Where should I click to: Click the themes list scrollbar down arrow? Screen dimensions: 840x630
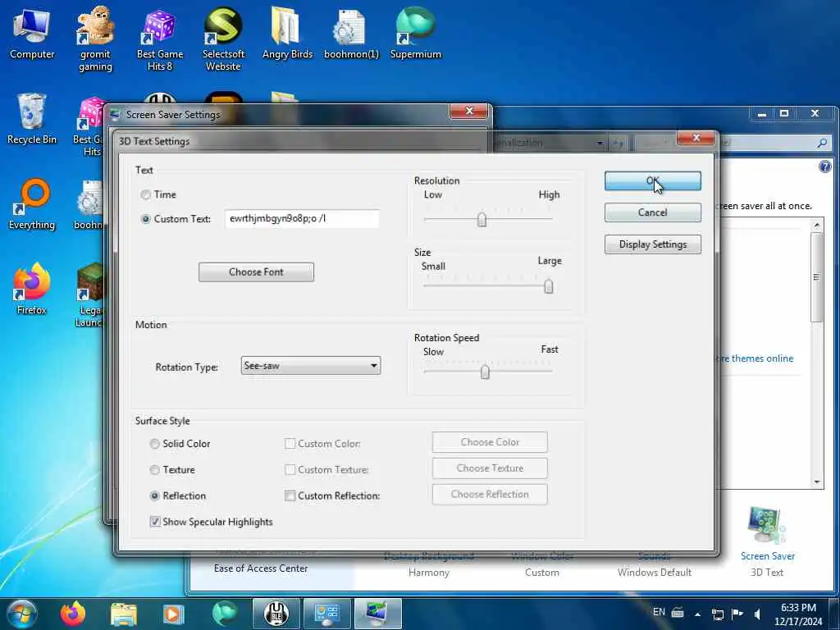(817, 482)
